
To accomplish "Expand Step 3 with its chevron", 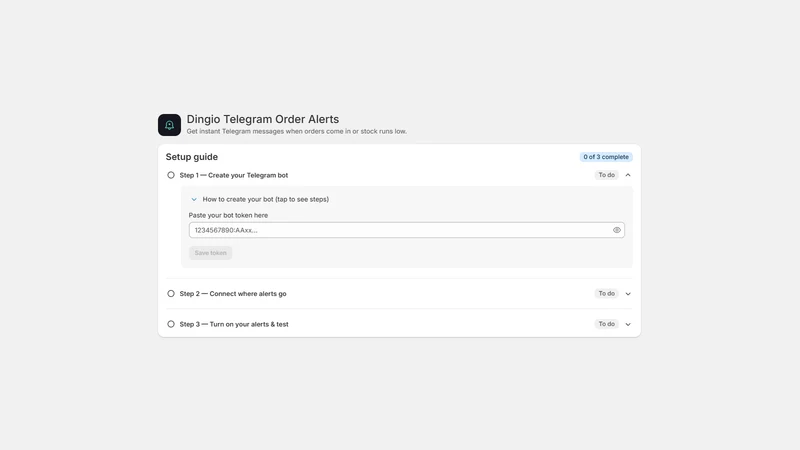I will coord(628,324).
